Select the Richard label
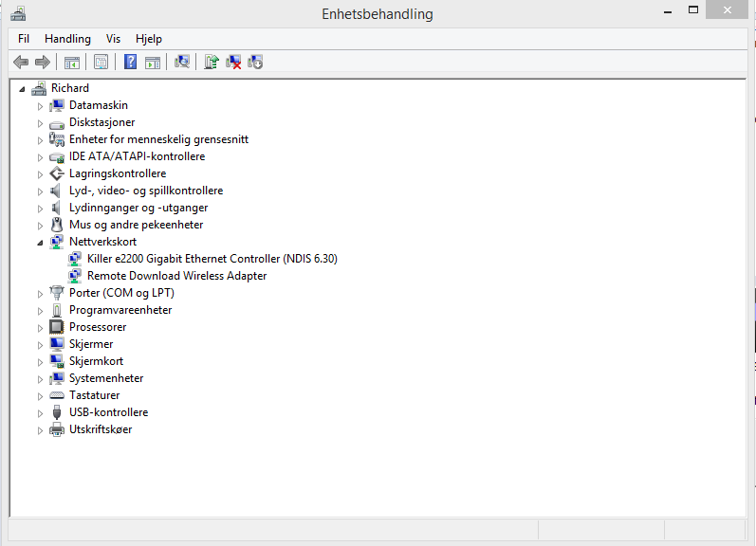The height and width of the screenshot is (546, 756). [70, 88]
